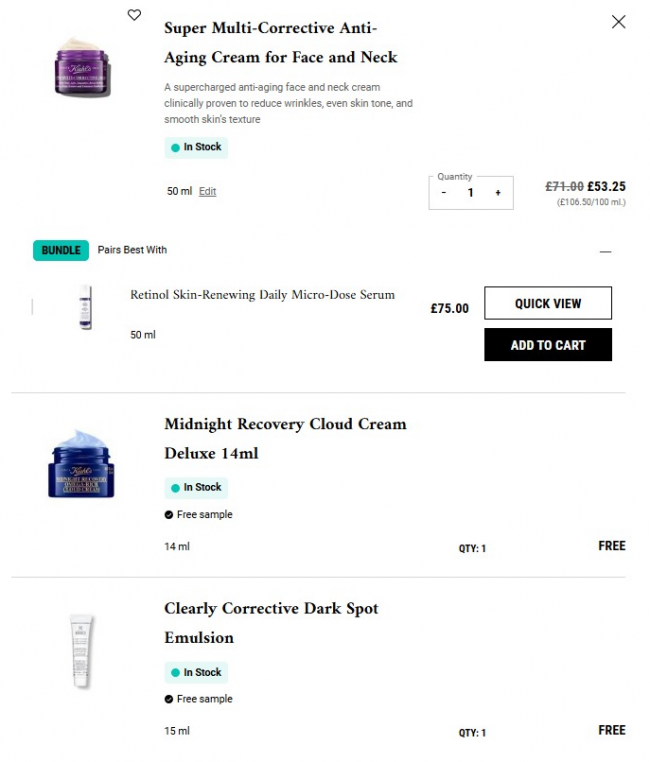Viewport: 650px width, 762px height.
Task: Click the heart wishlist icon
Action: click(x=135, y=15)
